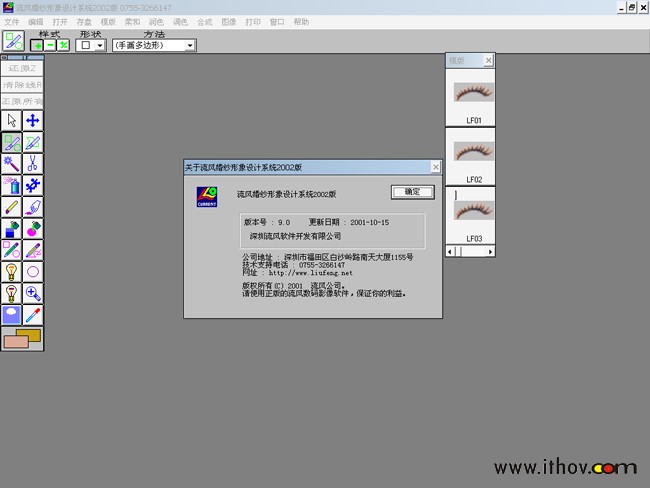Open the 打开 menu
Screen dimensions: 650x488
point(60,22)
